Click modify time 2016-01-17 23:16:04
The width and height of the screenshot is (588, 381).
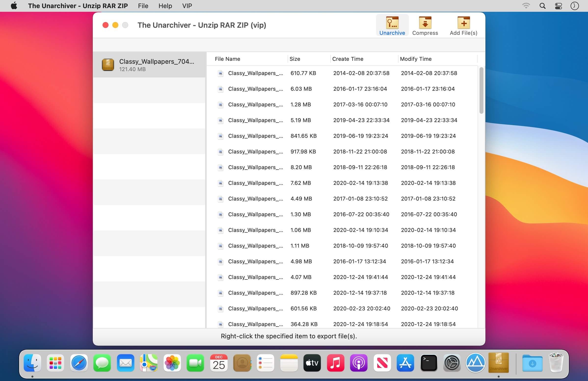428,89
